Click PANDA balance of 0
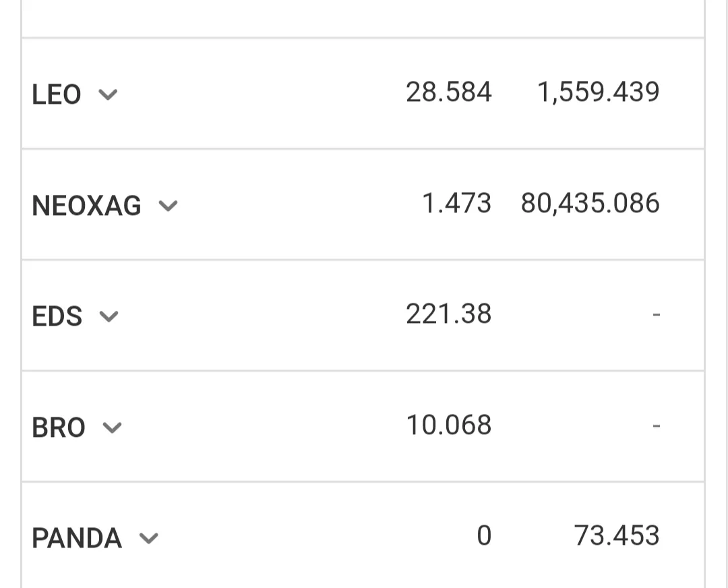Screen dimensions: 728x588 (484, 535)
